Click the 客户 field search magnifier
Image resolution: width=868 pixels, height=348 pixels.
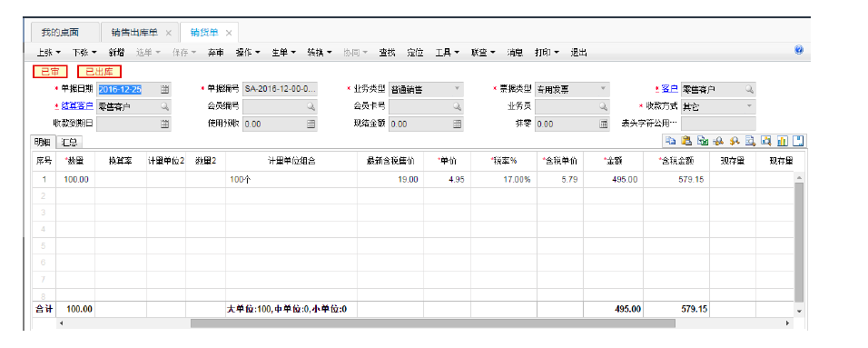click(x=749, y=89)
